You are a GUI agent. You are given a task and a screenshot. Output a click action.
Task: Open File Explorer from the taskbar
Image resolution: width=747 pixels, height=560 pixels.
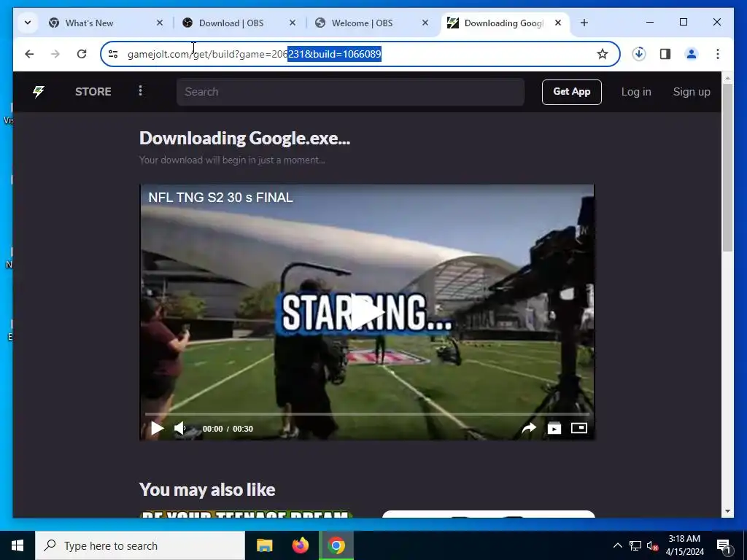pos(264,545)
